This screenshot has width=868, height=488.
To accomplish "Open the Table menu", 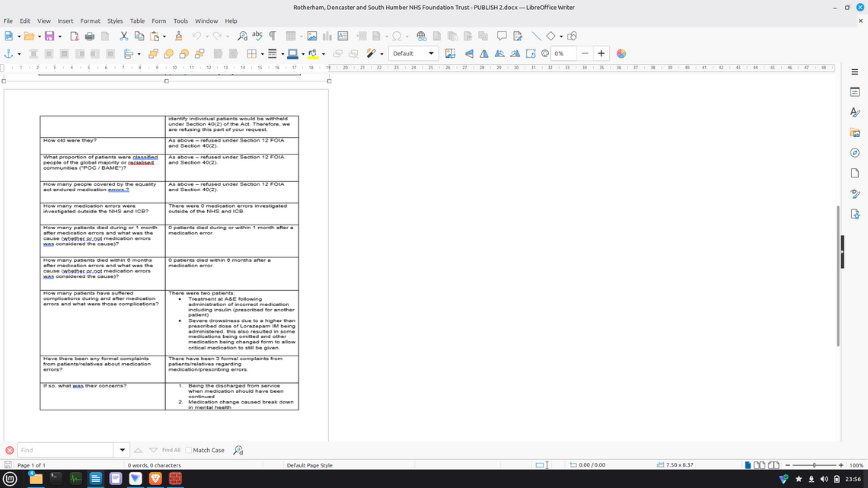I will 137,21.
